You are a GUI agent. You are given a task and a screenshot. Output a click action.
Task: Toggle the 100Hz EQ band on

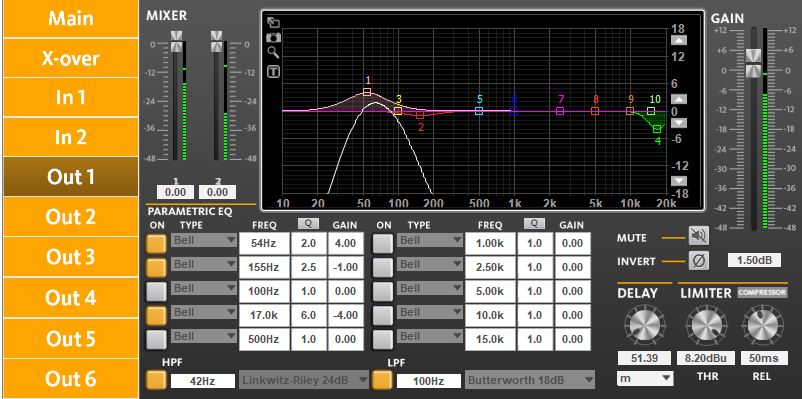tap(157, 292)
